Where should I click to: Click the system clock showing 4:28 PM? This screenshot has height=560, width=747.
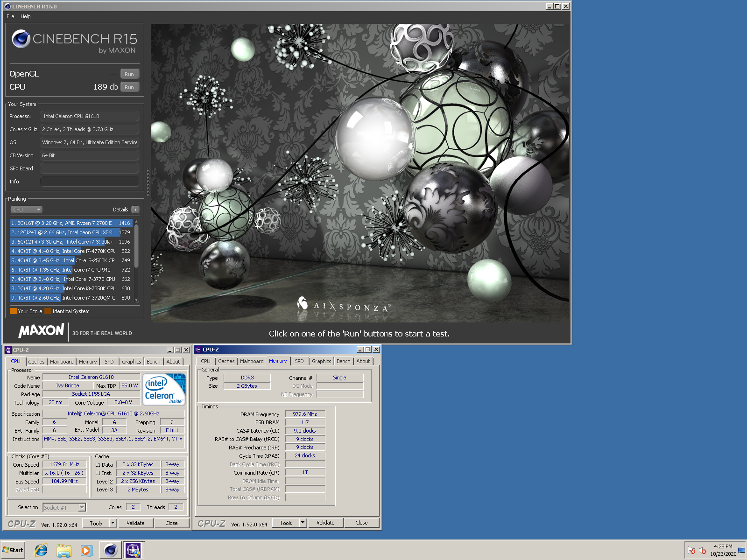(723, 546)
